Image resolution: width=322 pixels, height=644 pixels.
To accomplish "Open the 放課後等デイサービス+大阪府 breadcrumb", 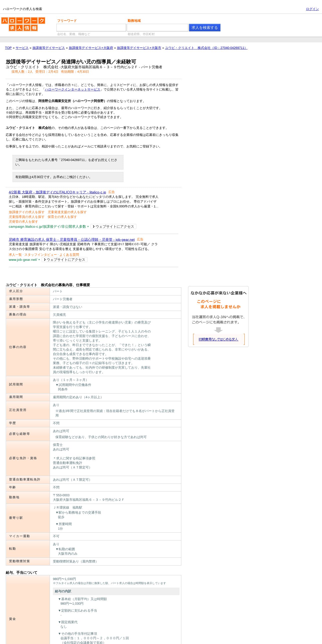I will [x=91, y=48].
